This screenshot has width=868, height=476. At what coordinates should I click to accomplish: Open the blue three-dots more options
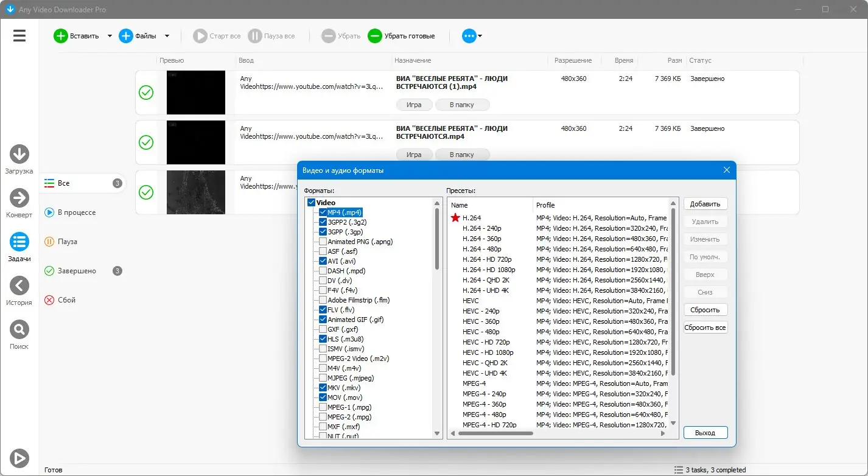point(469,36)
